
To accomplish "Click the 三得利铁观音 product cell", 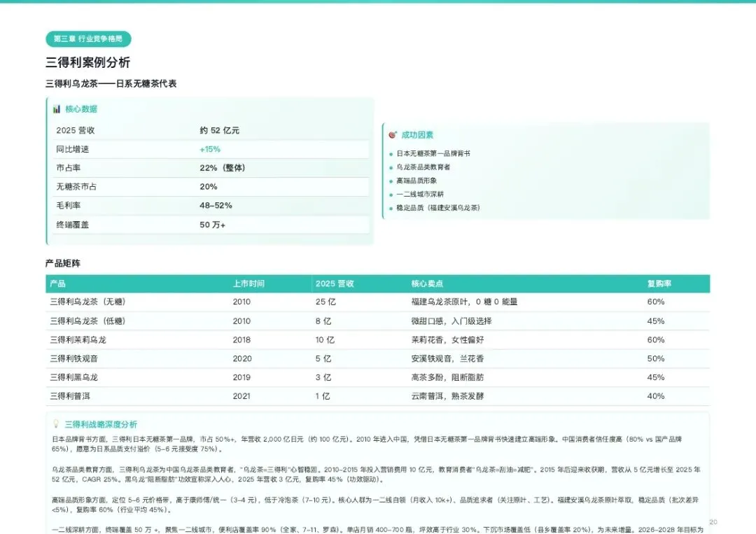I will [x=73, y=359].
